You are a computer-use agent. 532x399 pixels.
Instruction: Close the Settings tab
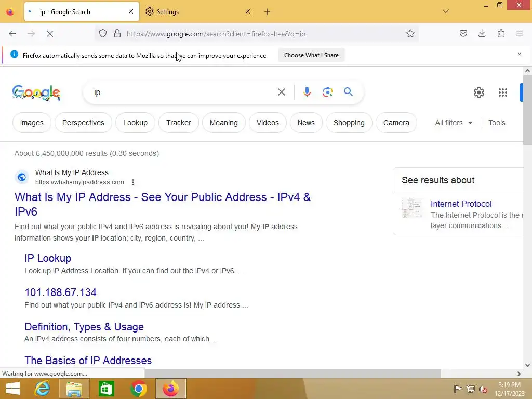point(248,11)
